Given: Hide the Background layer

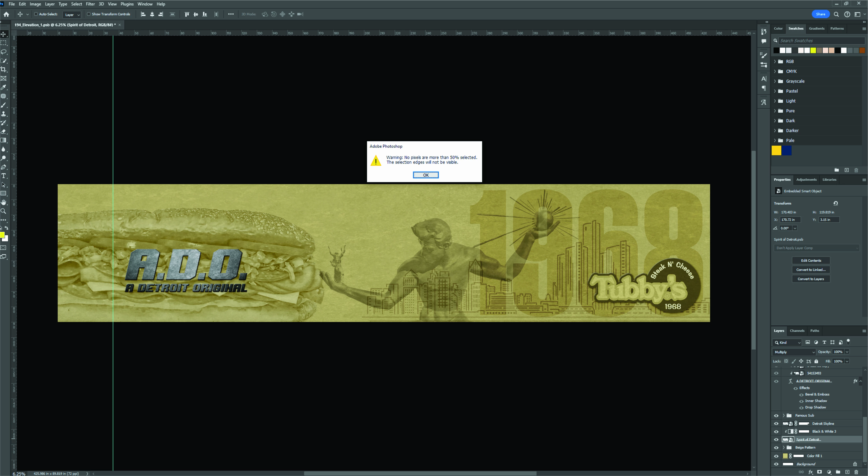Looking at the screenshot, I should click(776, 464).
